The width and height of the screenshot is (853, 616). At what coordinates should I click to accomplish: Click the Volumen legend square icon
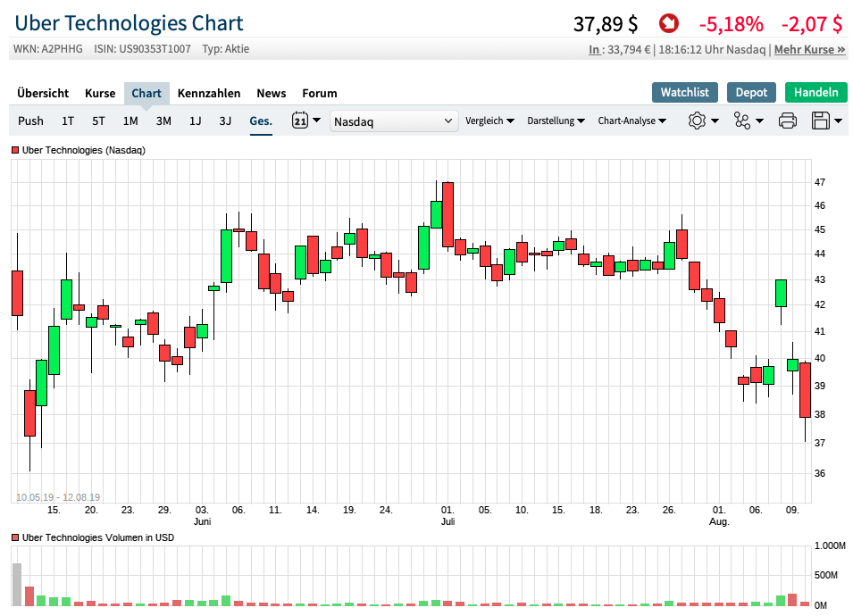15,538
